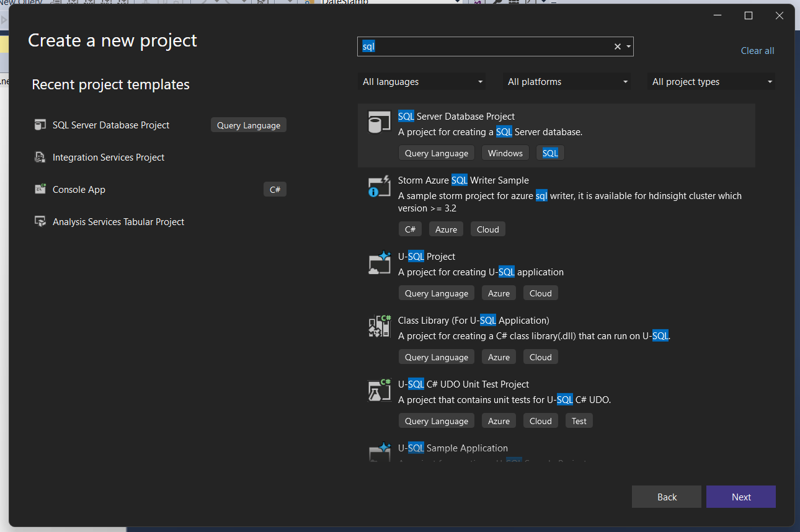Screen dimensions: 800x532
Task: Click the SQL Server Database Project icon in recent templates
Action: point(40,125)
